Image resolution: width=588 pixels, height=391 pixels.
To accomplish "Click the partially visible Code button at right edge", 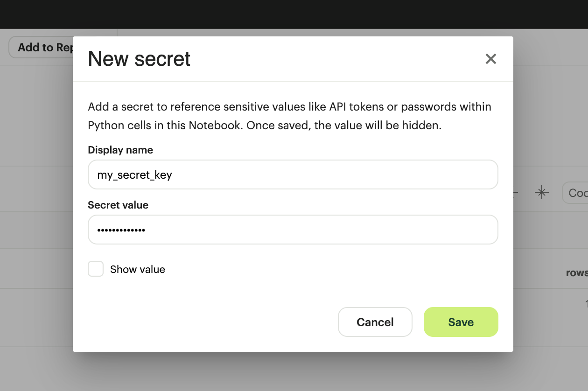I will pos(577,193).
